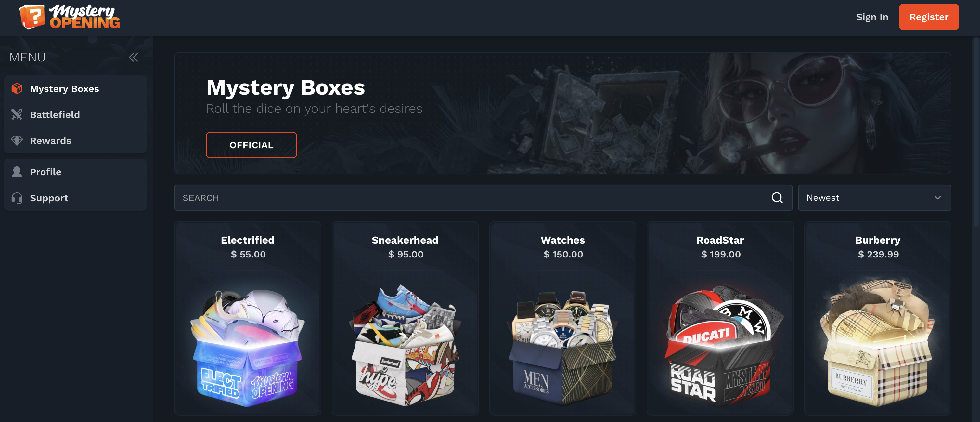
Task: Collapse the menu with double chevron icon
Action: (133, 58)
